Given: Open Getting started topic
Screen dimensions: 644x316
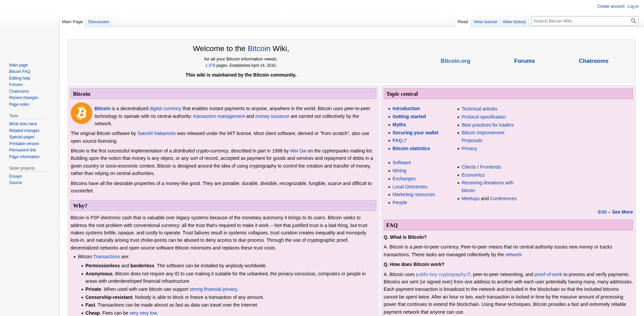Looking at the screenshot, I should pos(409,117).
